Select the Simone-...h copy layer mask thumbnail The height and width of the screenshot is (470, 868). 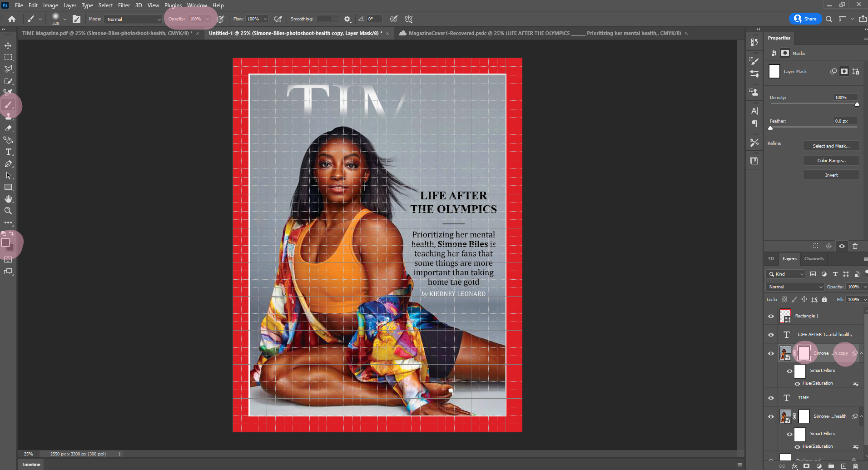click(804, 353)
